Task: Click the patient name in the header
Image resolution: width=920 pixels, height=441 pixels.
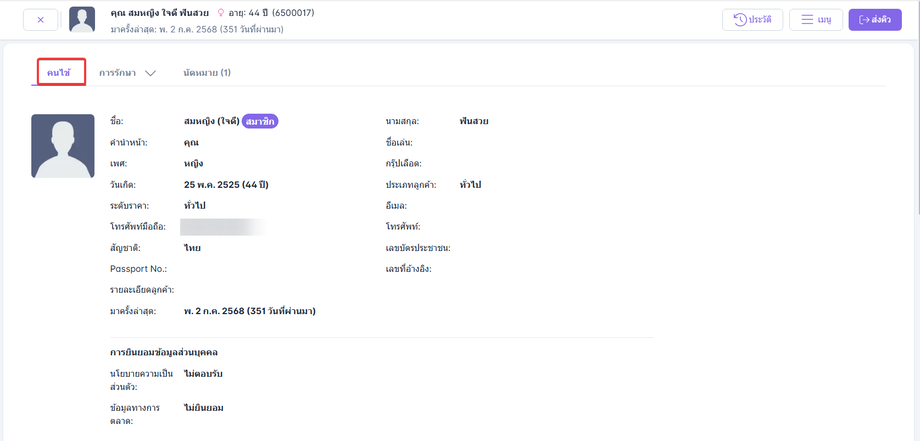Action: [x=160, y=12]
